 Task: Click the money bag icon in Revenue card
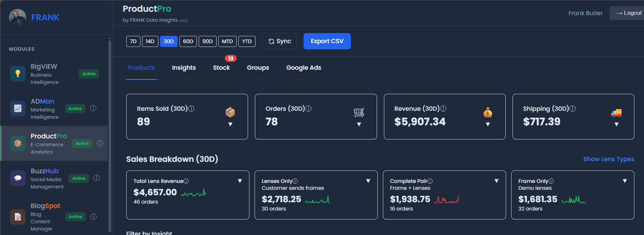pyautogui.click(x=488, y=112)
